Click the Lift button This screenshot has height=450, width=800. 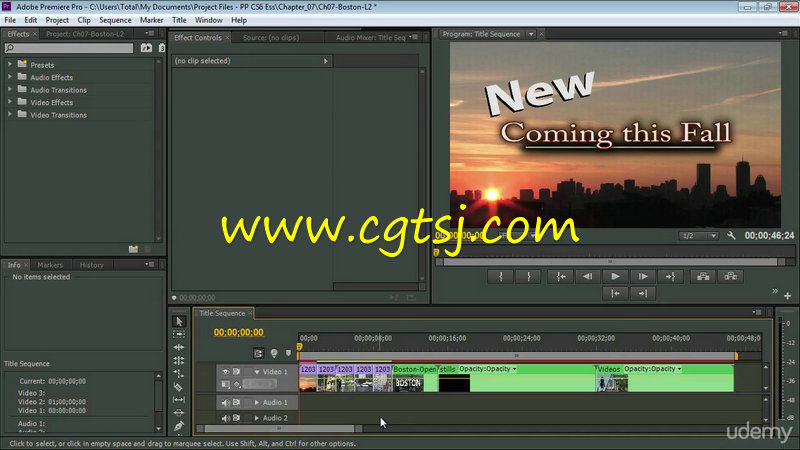tap(703, 277)
